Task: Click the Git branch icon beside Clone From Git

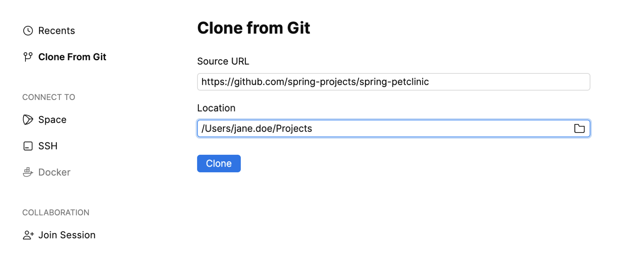Action: click(28, 57)
